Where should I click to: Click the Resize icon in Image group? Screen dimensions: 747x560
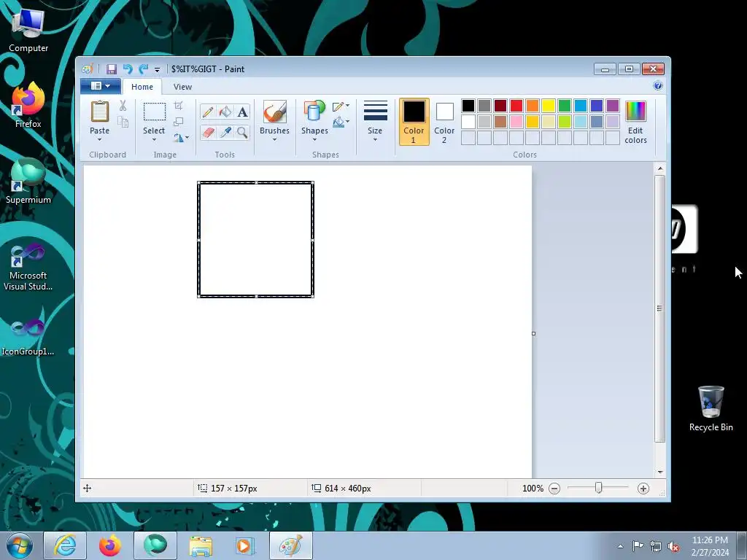[x=178, y=122]
